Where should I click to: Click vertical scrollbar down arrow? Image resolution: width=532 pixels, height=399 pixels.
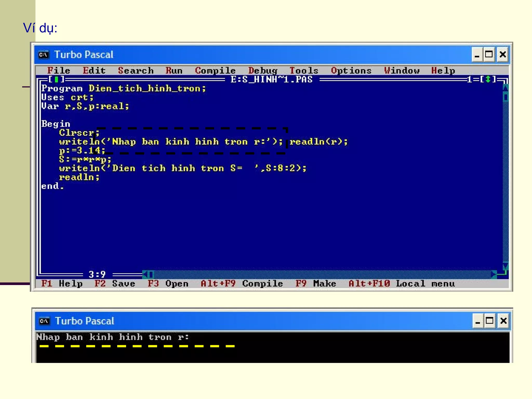[505, 266]
